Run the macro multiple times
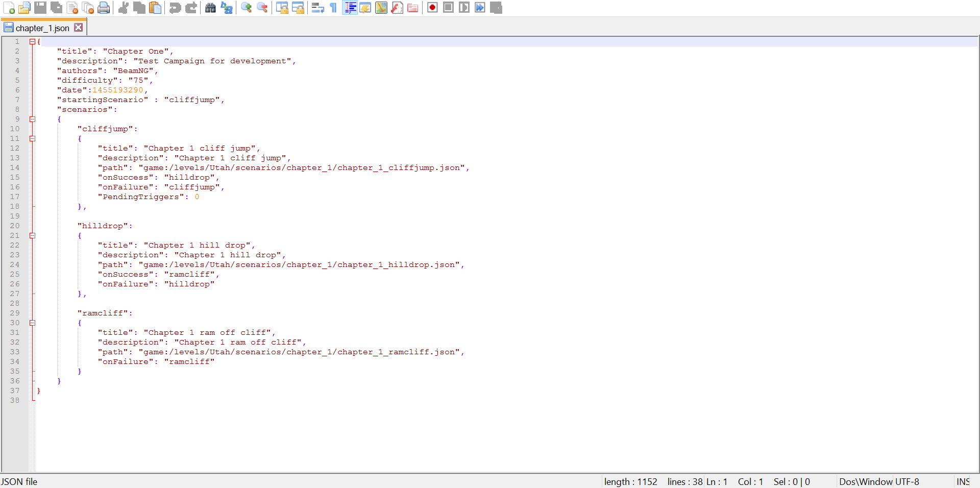 pyautogui.click(x=480, y=8)
